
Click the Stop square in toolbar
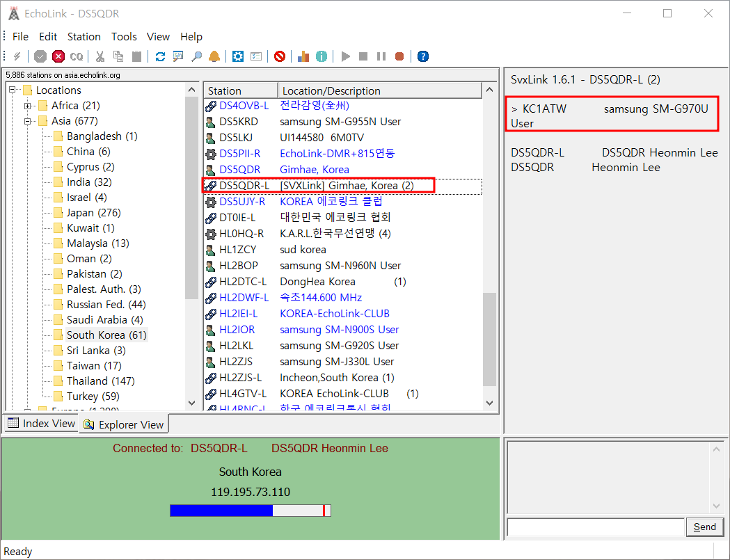point(363,56)
